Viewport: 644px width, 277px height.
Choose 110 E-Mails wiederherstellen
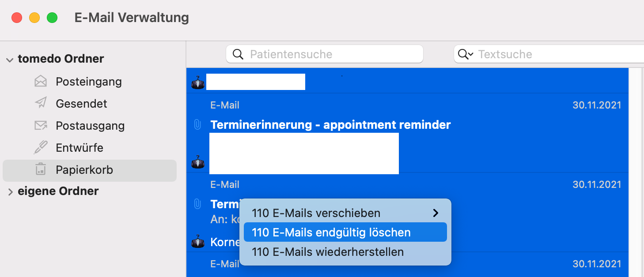click(345, 252)
